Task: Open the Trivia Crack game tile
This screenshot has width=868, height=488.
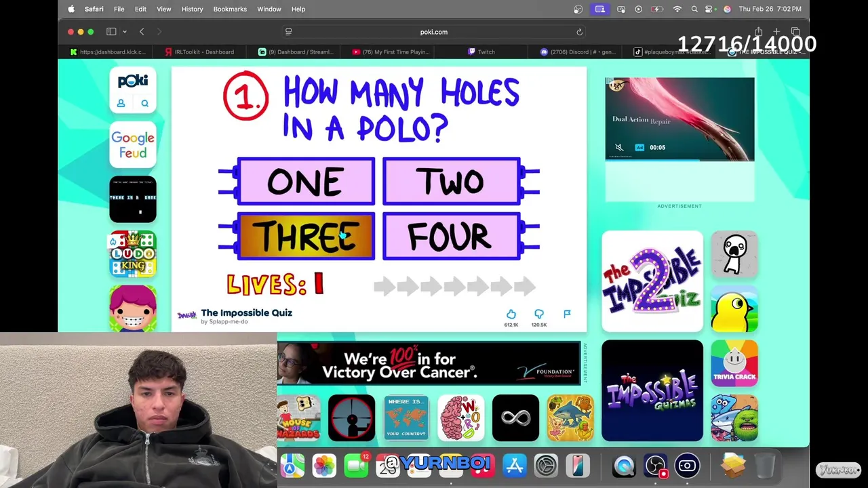Action: (x=734, y=363)
